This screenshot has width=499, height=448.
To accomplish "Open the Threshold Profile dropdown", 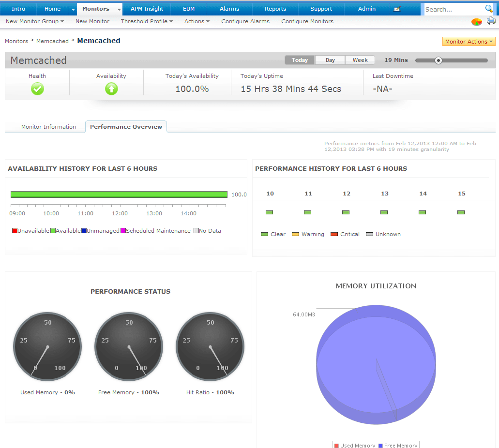I will tap(147, 21).
